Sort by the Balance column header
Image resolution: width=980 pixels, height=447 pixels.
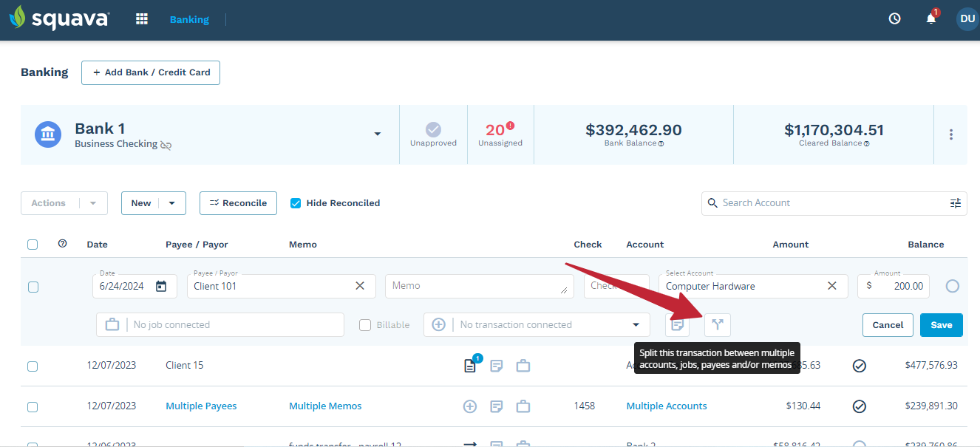tap(926, 245)
